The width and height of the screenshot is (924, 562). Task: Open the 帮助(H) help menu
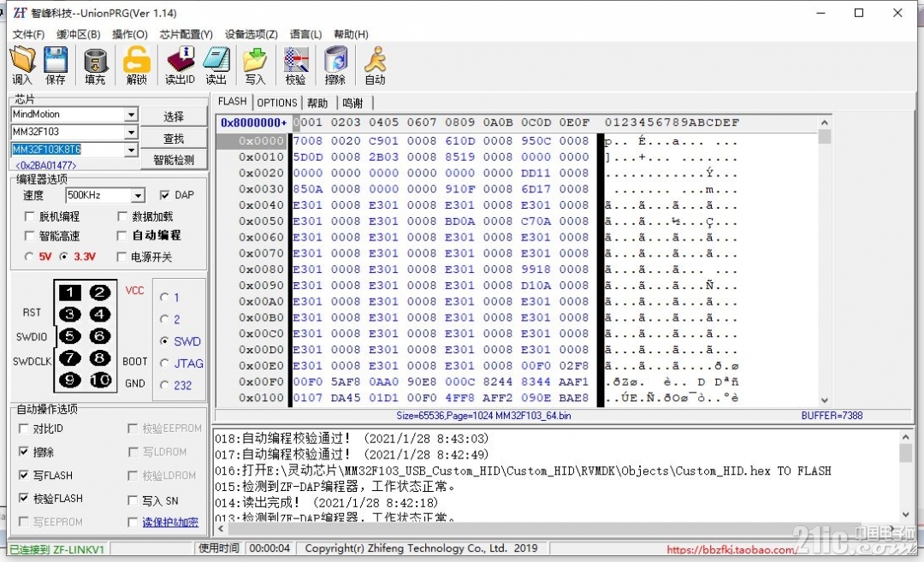point(351,34)
